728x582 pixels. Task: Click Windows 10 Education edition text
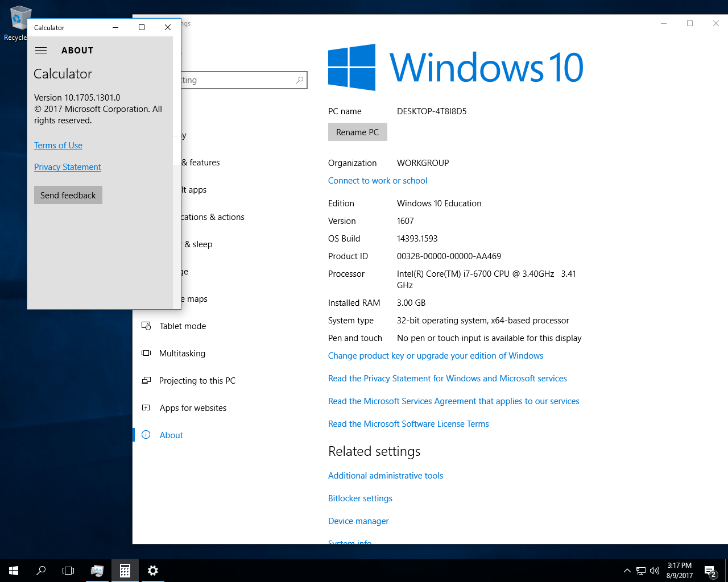(x=439, y=203)
